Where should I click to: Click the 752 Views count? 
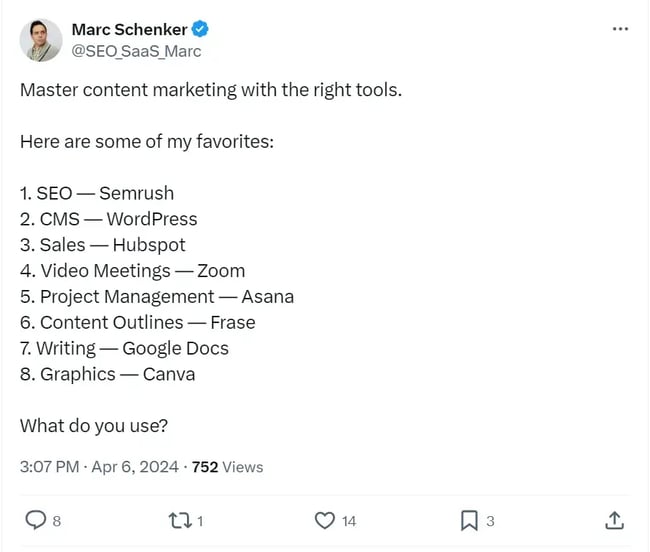227,467
